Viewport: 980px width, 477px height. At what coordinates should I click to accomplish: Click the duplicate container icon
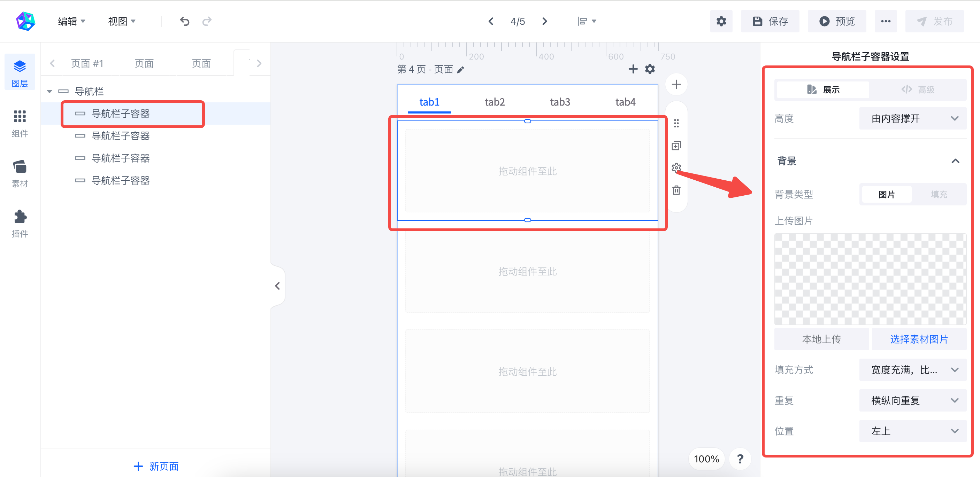(676, 146)
